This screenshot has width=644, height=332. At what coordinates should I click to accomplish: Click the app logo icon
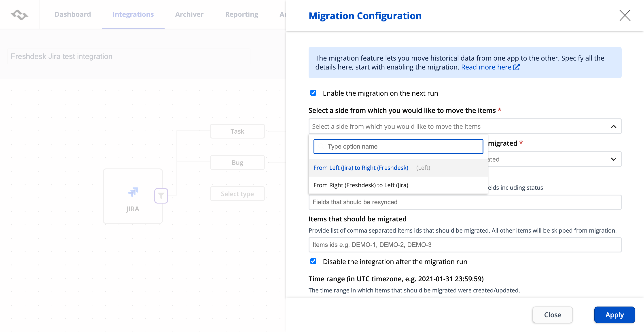(x=19, y=15)
